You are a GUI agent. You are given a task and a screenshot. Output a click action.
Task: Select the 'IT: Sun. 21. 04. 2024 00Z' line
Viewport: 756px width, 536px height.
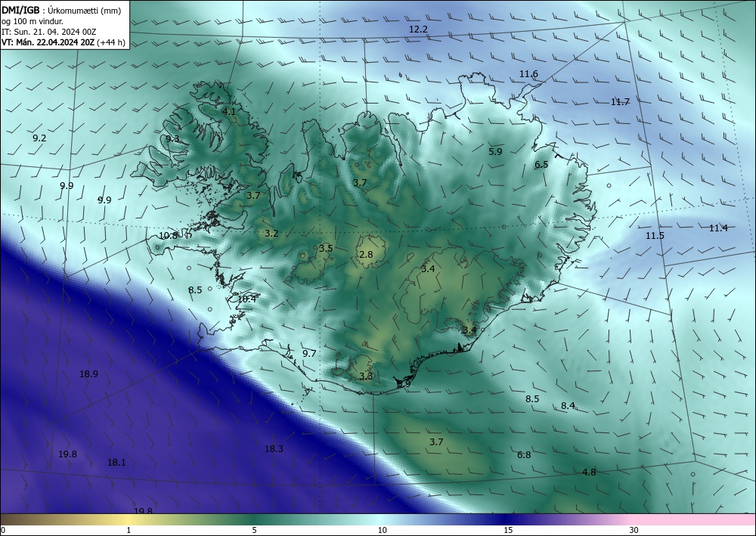click(48, 32)
